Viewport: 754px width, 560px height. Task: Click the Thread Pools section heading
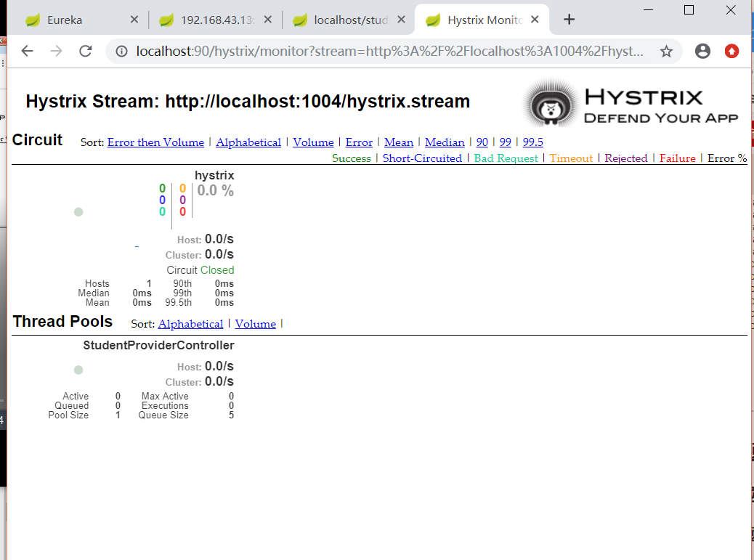[62, 322]
